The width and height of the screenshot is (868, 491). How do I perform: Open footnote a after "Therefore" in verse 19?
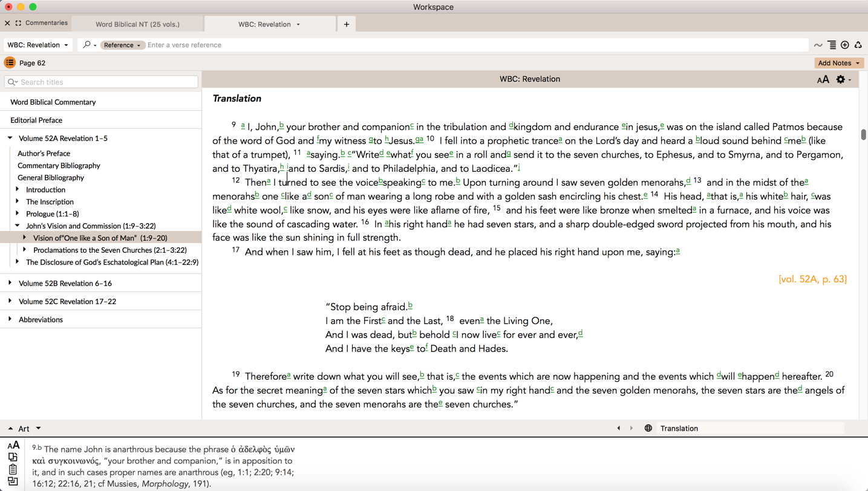289,375
